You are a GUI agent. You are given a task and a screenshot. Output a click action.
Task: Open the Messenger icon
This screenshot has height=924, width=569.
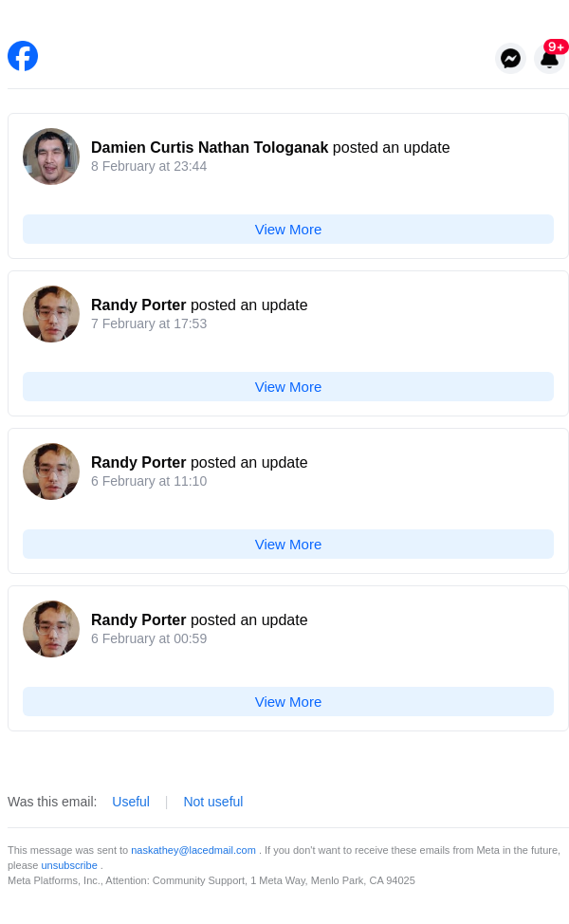tap(510, 58)
